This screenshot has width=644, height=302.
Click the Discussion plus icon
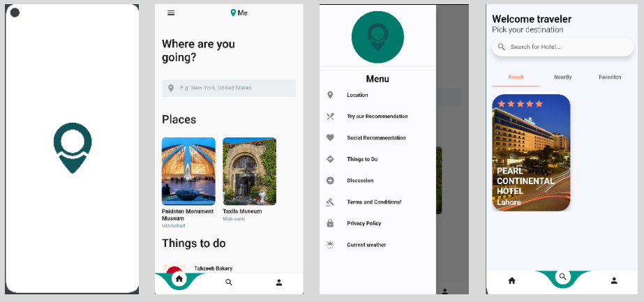coord(330,181)
